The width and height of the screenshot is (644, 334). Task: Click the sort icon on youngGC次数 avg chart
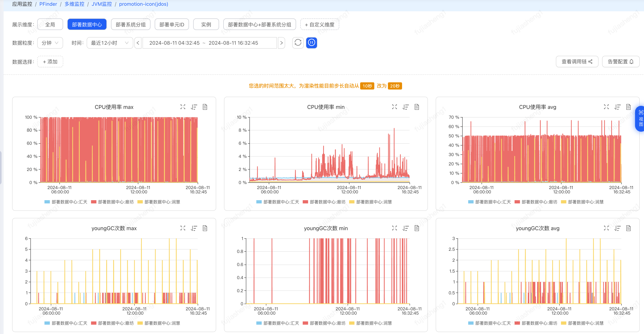(x=617, y=228)
